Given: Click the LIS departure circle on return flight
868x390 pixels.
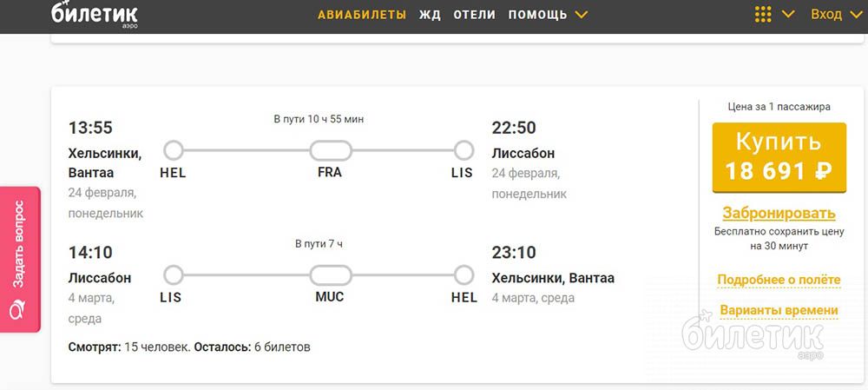Looking at the screenshot, I should pyautogui.click(x=174, y=275).
